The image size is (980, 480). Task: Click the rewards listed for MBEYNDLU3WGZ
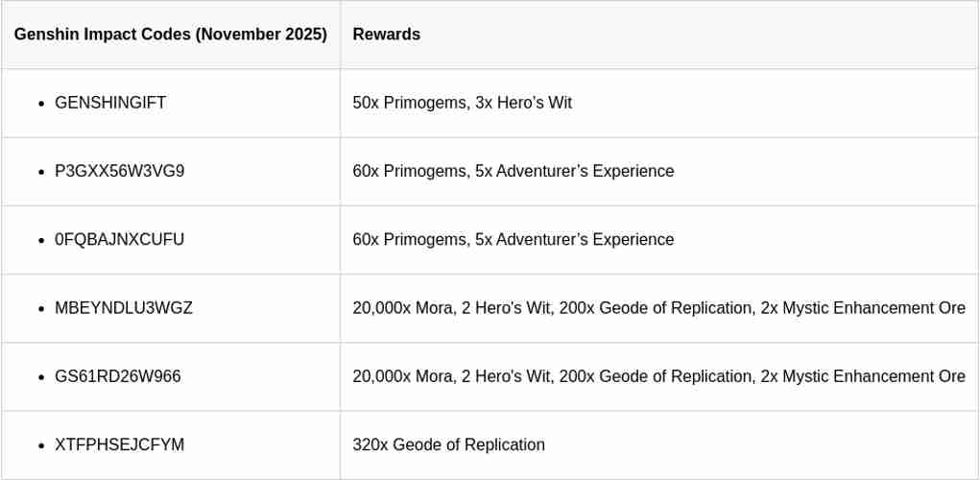click(x=658, y=308)
